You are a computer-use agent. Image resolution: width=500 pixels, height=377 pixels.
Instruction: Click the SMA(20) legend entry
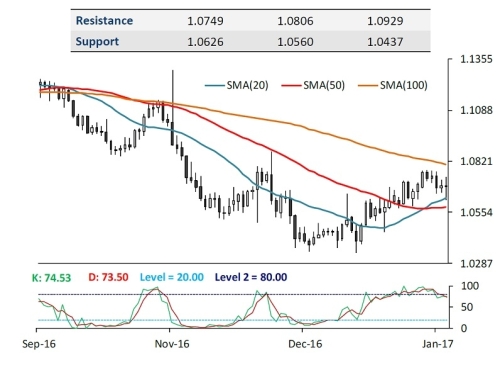pyautogui.click(x=237, y=86)
